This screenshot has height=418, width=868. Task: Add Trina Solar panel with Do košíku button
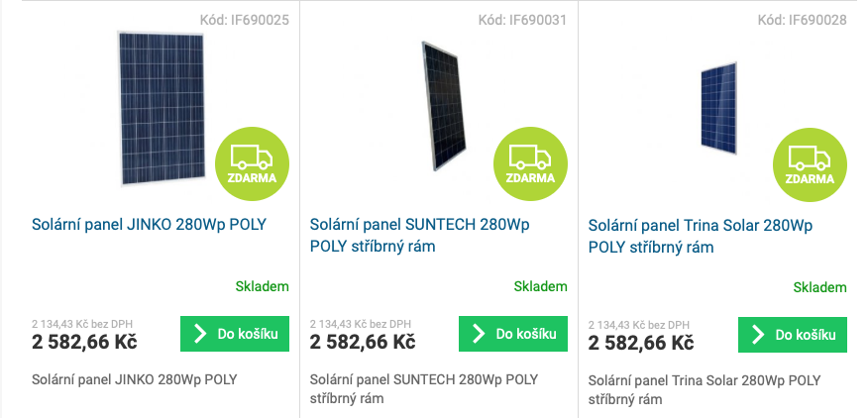(793, 335)
